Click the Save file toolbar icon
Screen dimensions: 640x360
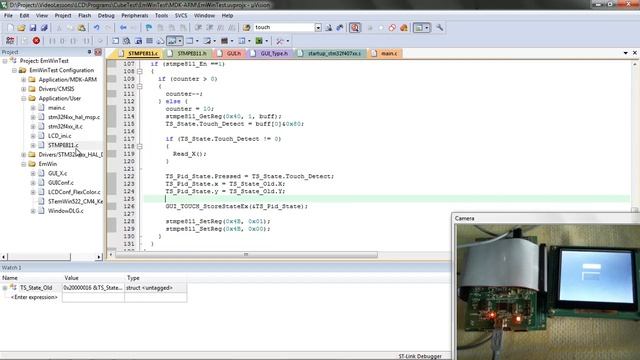(33, 28)
